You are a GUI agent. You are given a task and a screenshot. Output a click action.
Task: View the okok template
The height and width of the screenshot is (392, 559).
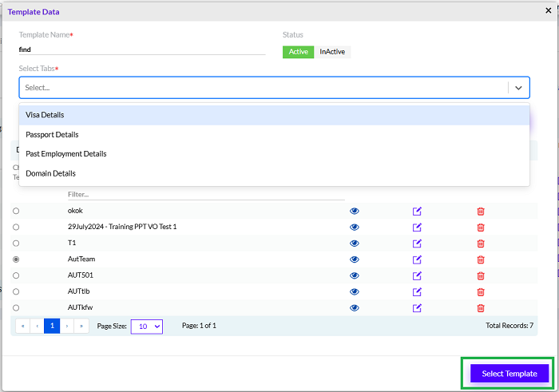click(354, 211)
